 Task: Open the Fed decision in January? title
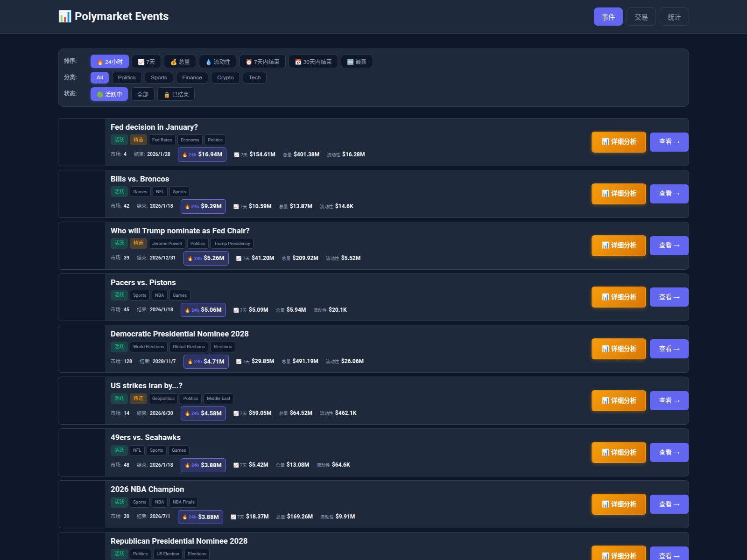[x=154, y=127]
